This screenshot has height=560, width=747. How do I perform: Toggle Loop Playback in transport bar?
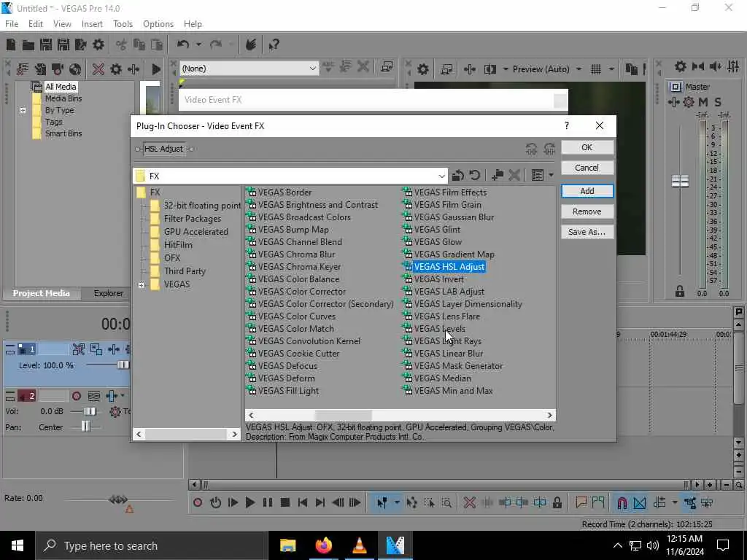pyautogui.click(x=215, y=503)
